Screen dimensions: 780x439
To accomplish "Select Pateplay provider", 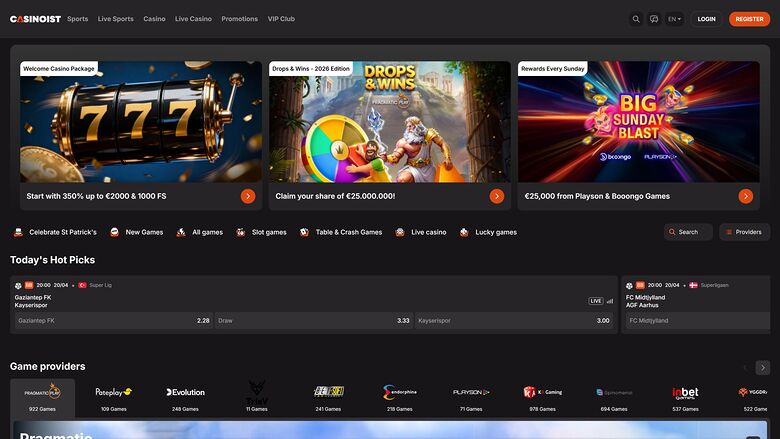I will (x=113, y=398).
